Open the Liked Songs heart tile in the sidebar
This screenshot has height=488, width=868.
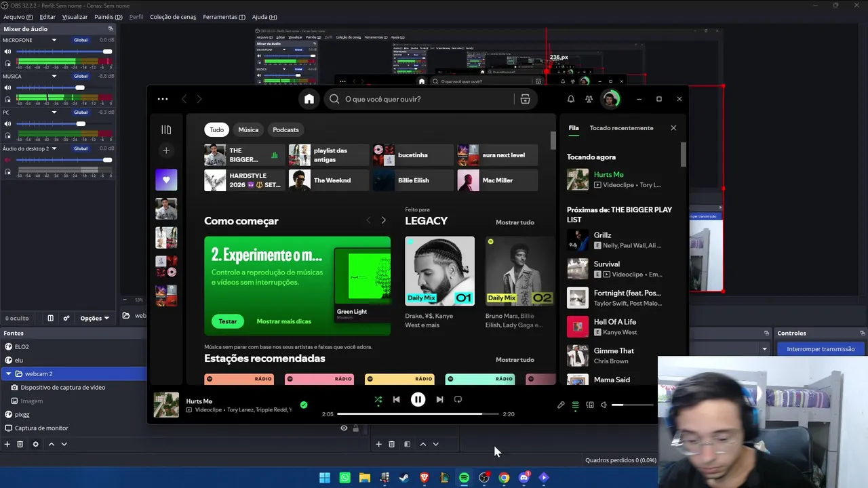166,180
